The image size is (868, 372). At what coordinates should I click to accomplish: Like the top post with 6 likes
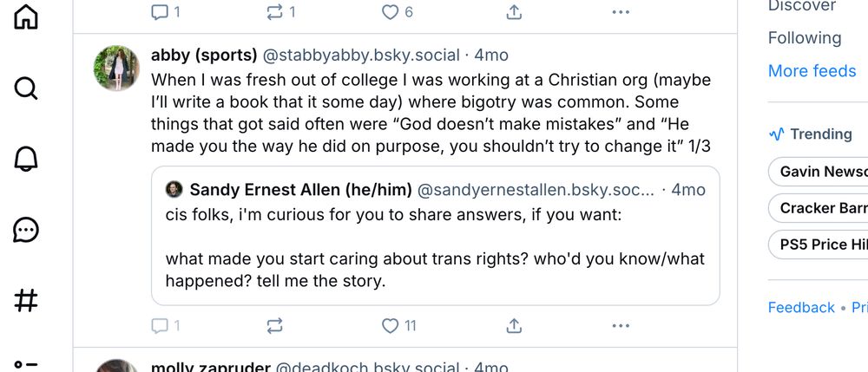[x=391, y=12]
